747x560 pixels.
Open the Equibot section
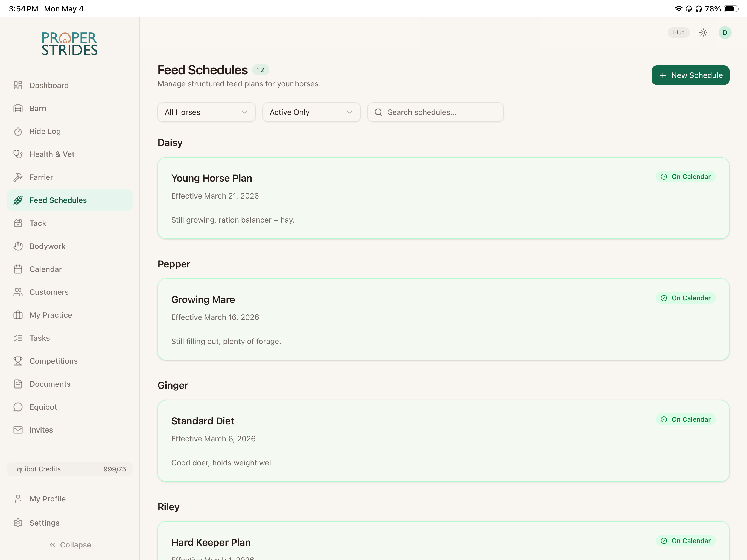click(70, 407)
